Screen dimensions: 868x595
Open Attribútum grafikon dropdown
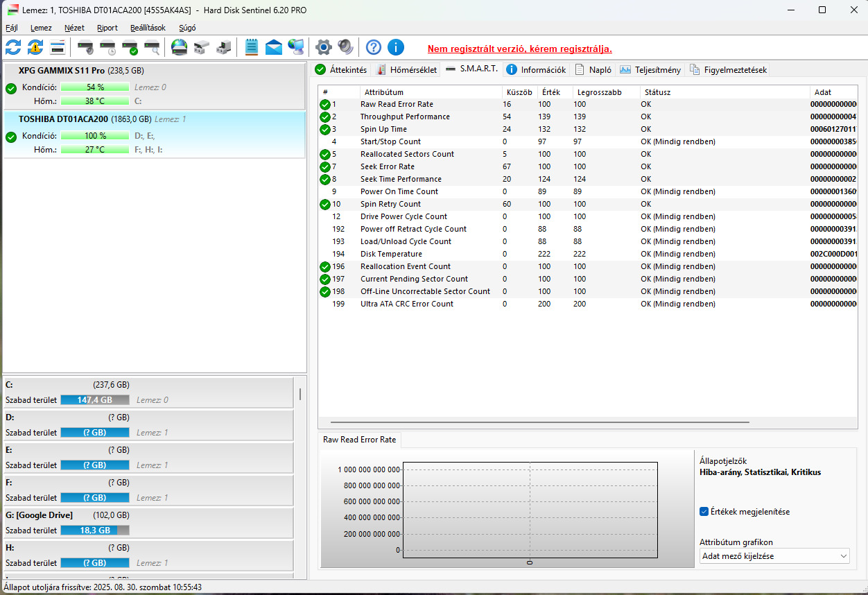pyautogui.click(x=774, y=556)
